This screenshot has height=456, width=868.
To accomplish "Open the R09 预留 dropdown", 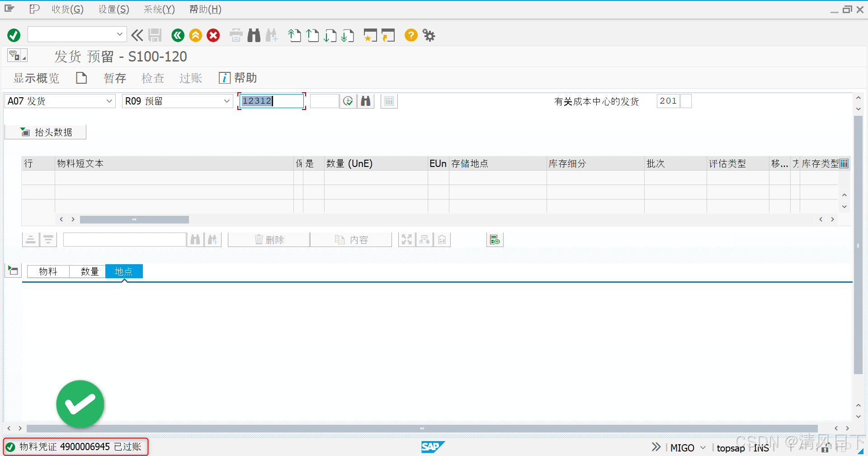I will tap(226, 101).
